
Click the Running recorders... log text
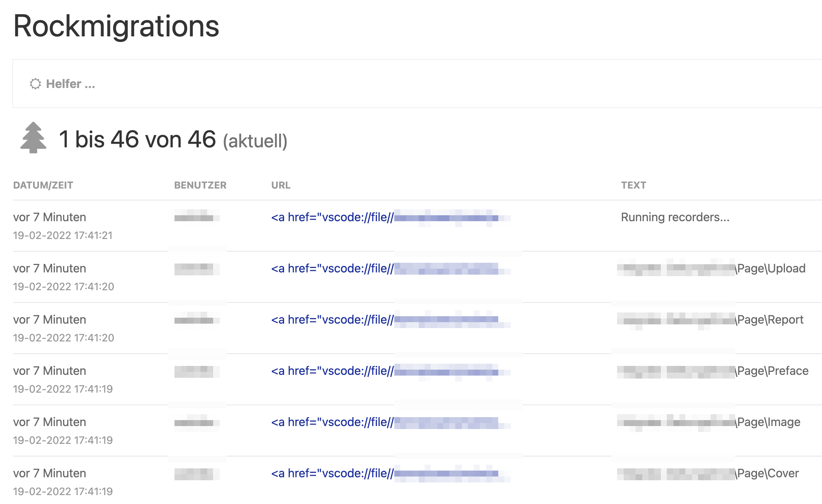(674, 217)
